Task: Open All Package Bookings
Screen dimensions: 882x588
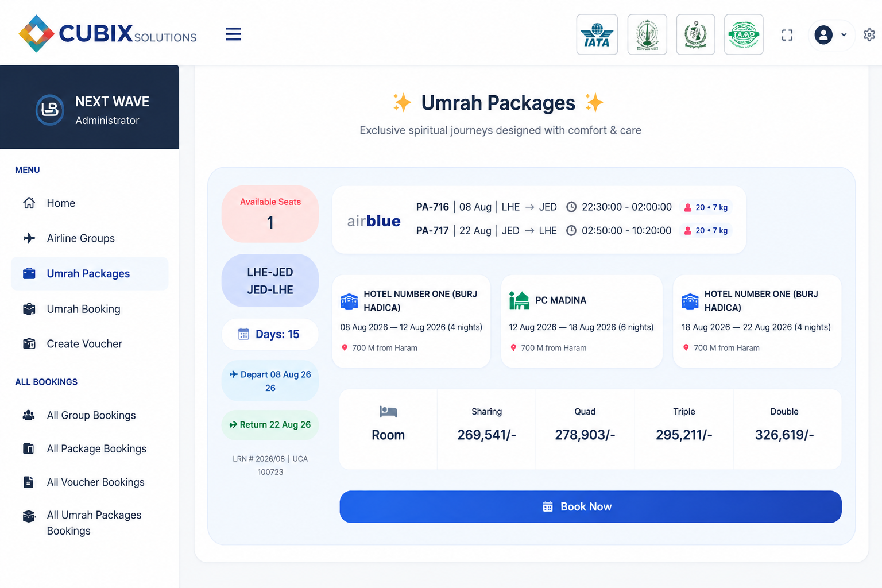Action: click(90, 448)
